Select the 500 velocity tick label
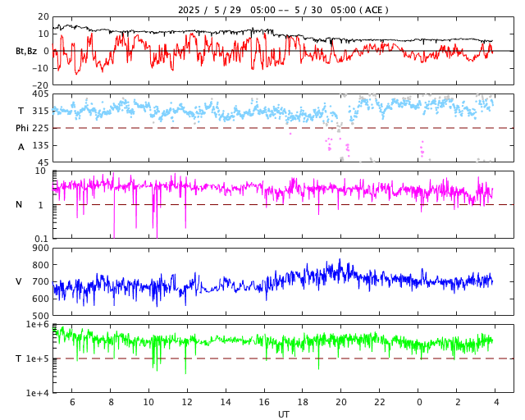The image size is (525, 420). point(40,316)
